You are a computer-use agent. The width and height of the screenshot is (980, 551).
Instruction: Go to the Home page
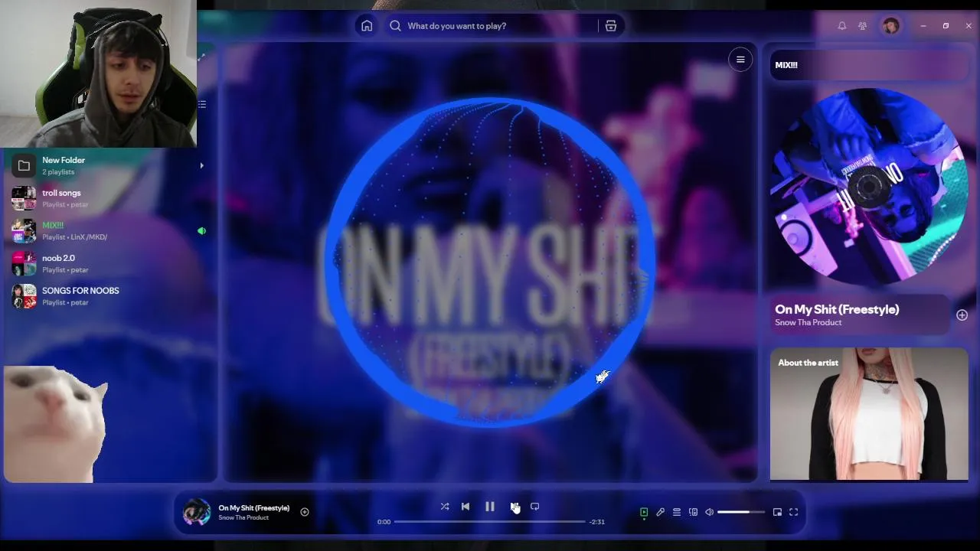[x=367, y=26]
